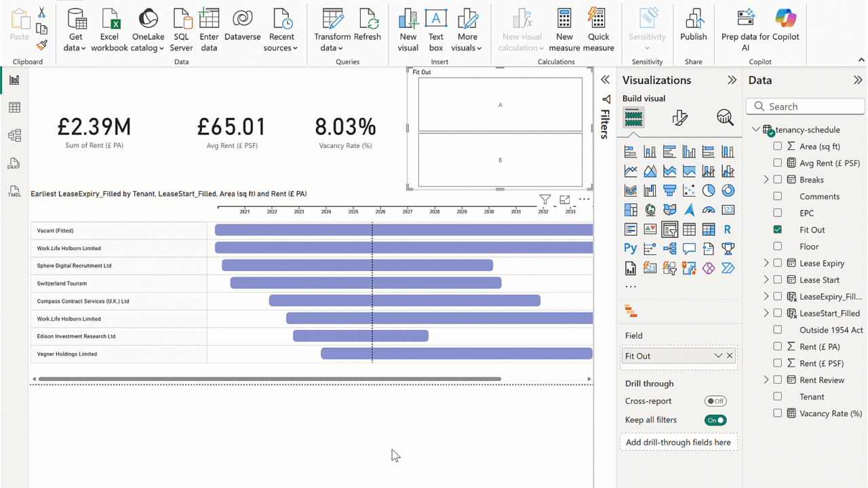Collapse the Data pane
Viewport: 868px width, 488px height.
[858, 80]
